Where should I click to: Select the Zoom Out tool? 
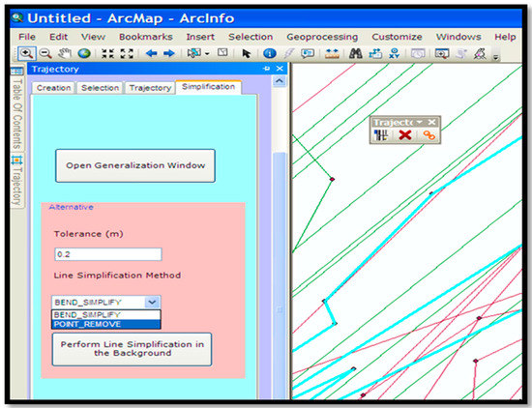(x=45, y=53)
